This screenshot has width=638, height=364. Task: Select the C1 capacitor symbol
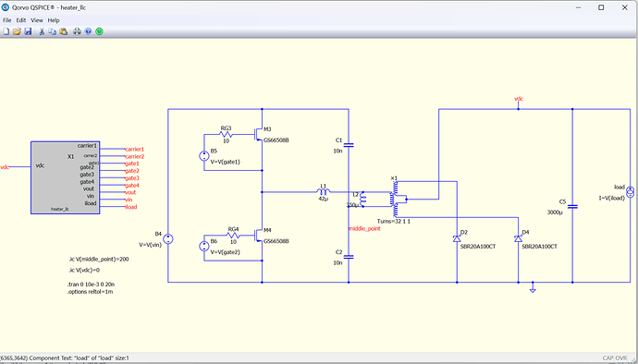(349, 145)
